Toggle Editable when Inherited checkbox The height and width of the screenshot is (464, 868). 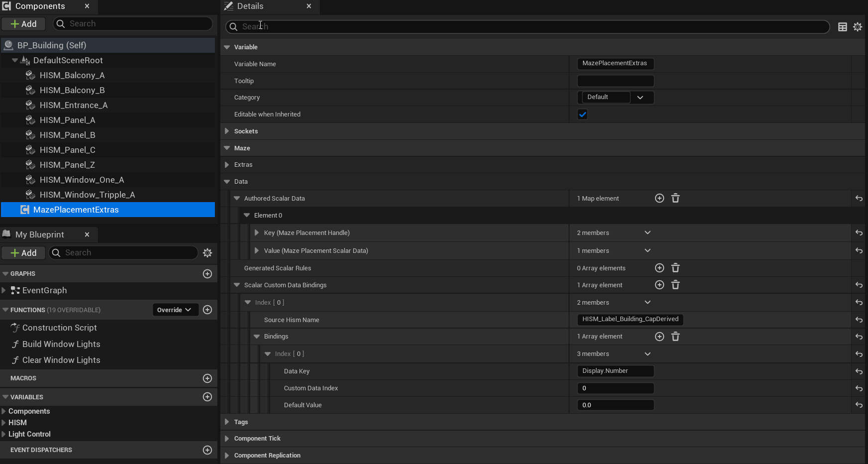[x=582, y=115]
